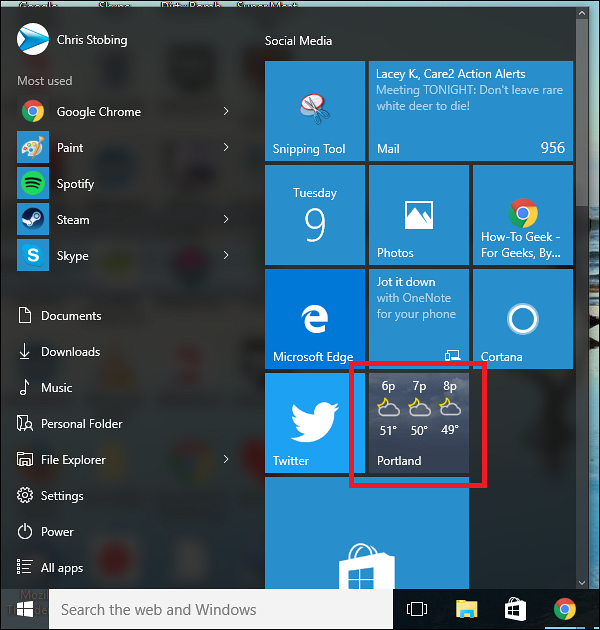The width and height of the screenshot is (600, 630).
Task: Expand Google Chrome jump list arrow
Action: tap(226, 112)
